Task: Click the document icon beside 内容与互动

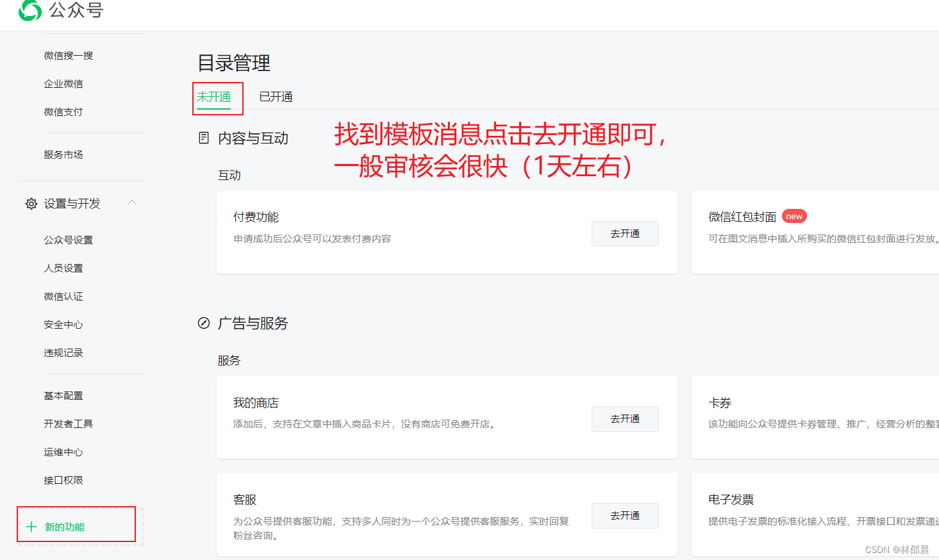Action: click(x=204, y=138)
